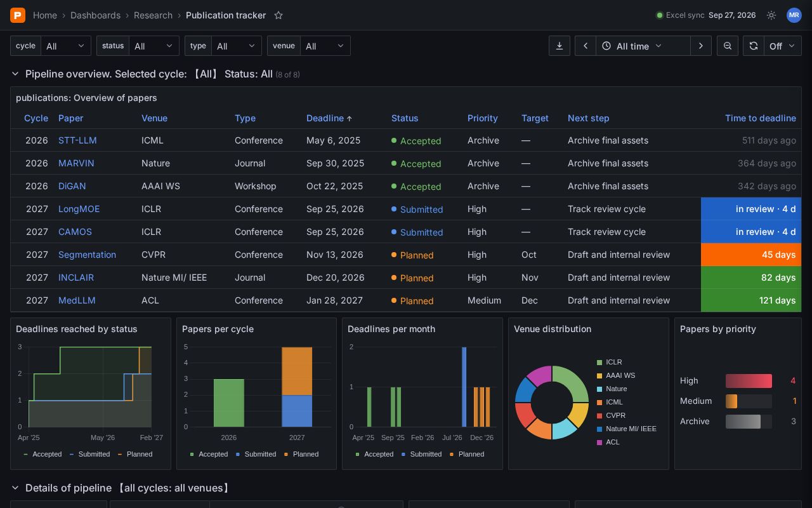Open the STT-LLM paper link
Screen dimensions: 812x508
77,140
